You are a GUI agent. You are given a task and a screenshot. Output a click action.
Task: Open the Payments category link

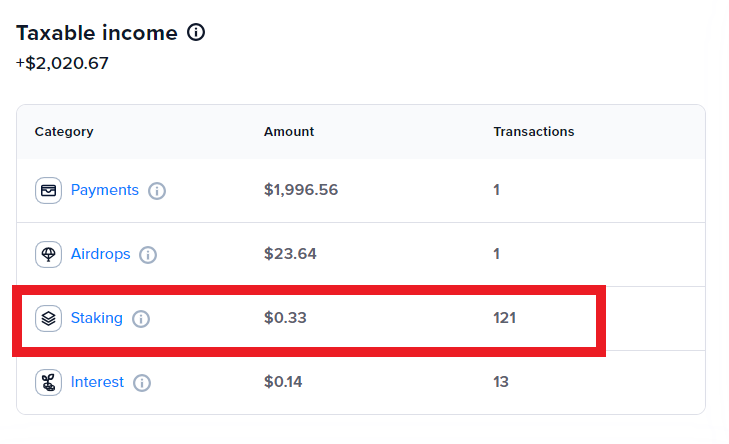click(104, 190)
